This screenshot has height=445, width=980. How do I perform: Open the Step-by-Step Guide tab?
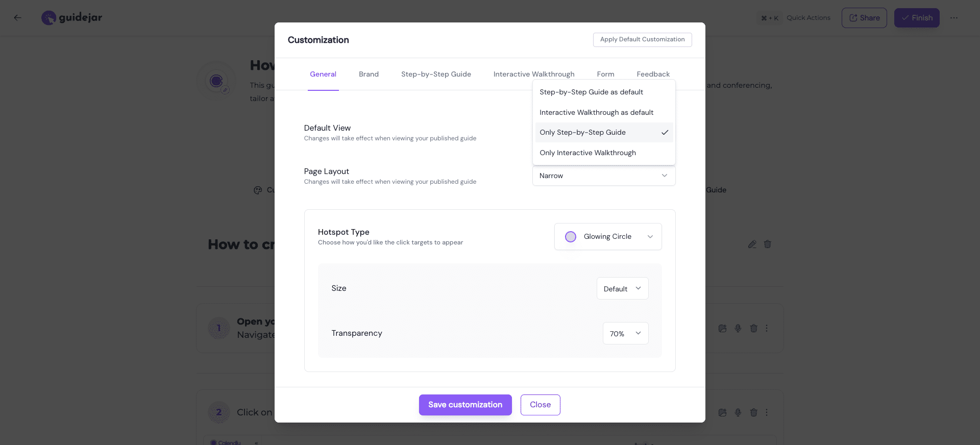(x=436, y=74)
